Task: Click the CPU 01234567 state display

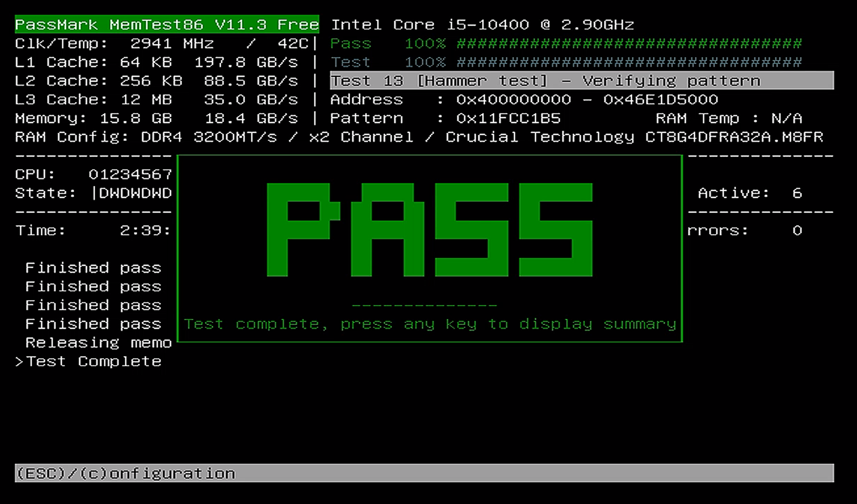Action: click(93, 174)
